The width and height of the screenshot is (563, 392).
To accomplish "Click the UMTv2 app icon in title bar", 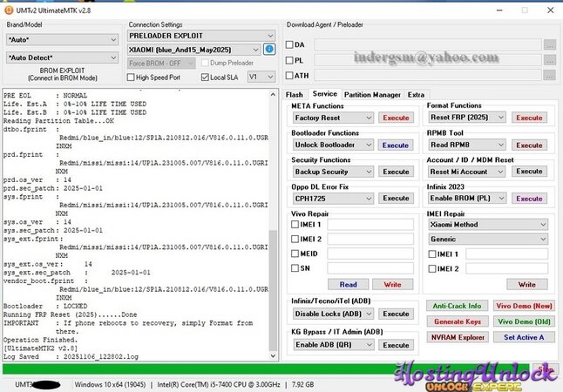I will point(8,7).
